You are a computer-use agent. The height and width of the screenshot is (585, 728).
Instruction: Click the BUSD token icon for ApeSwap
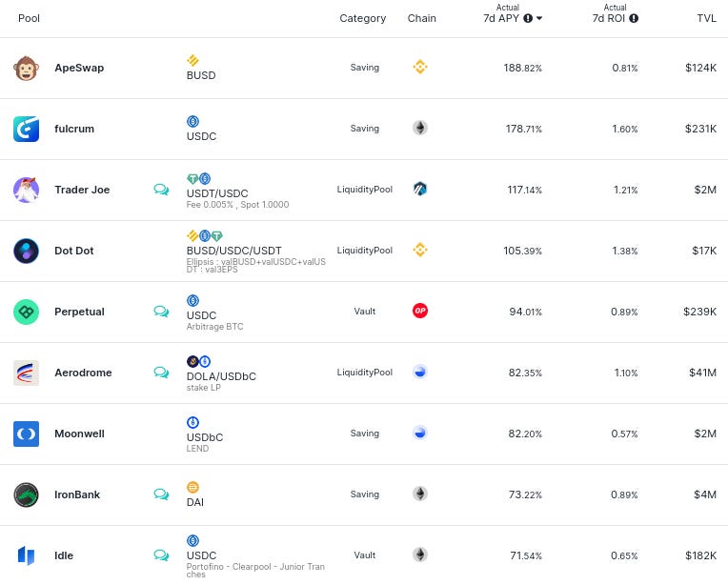coord(192,60)
